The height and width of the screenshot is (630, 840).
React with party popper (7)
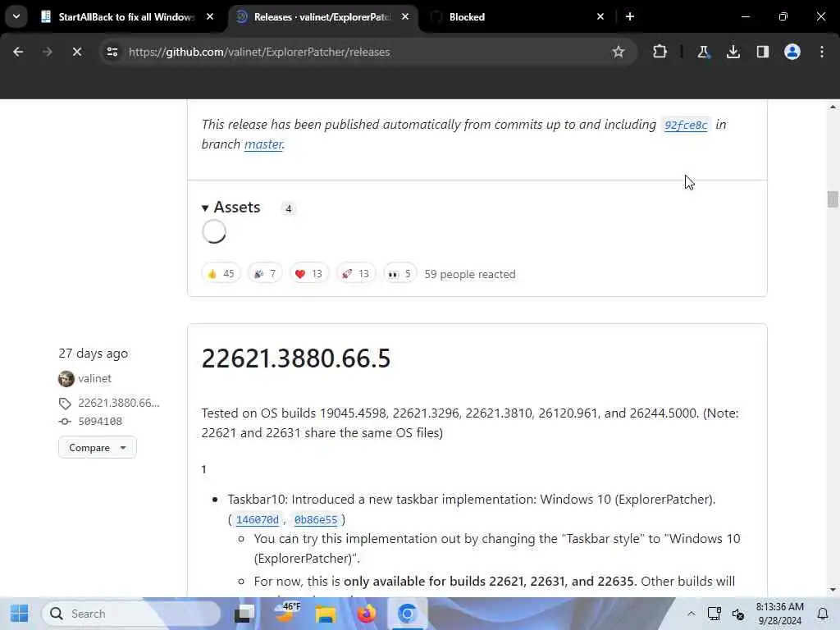265,274
